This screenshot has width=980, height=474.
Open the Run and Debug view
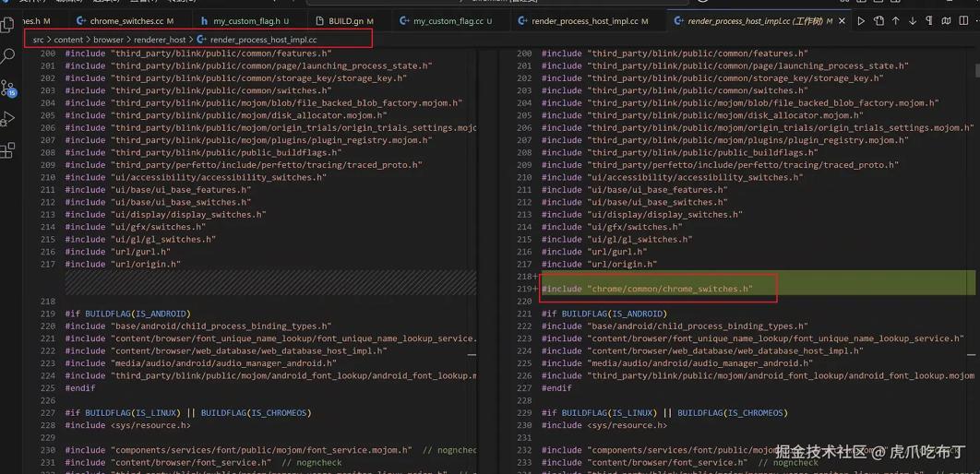7,119
